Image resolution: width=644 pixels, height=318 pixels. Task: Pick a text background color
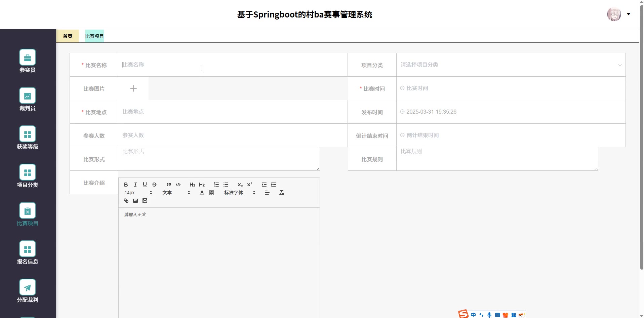click(x=211, y=193)
